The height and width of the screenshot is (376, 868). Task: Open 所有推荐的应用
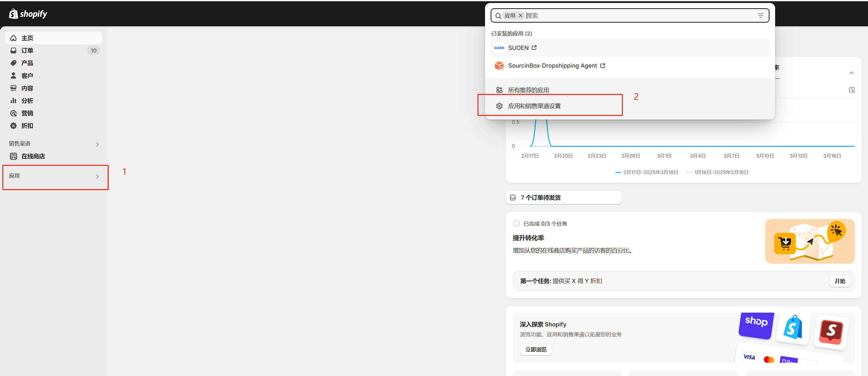tap(630, 90)
